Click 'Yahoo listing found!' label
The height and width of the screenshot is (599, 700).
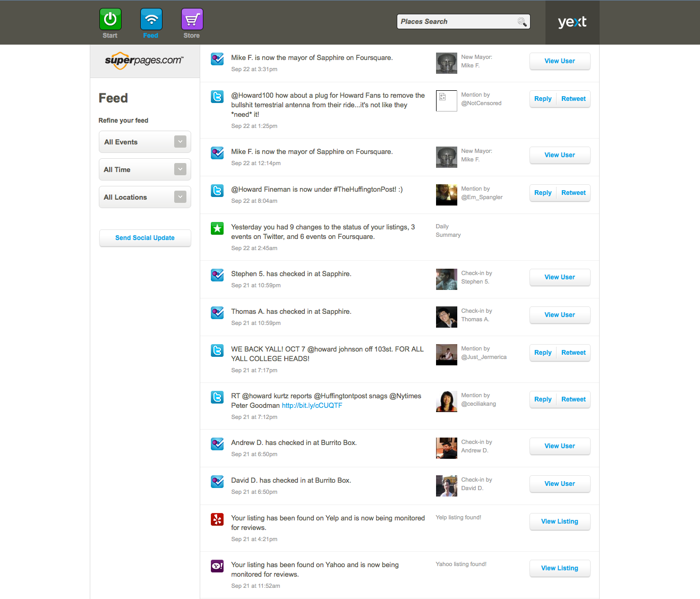(x=461, y=564)
